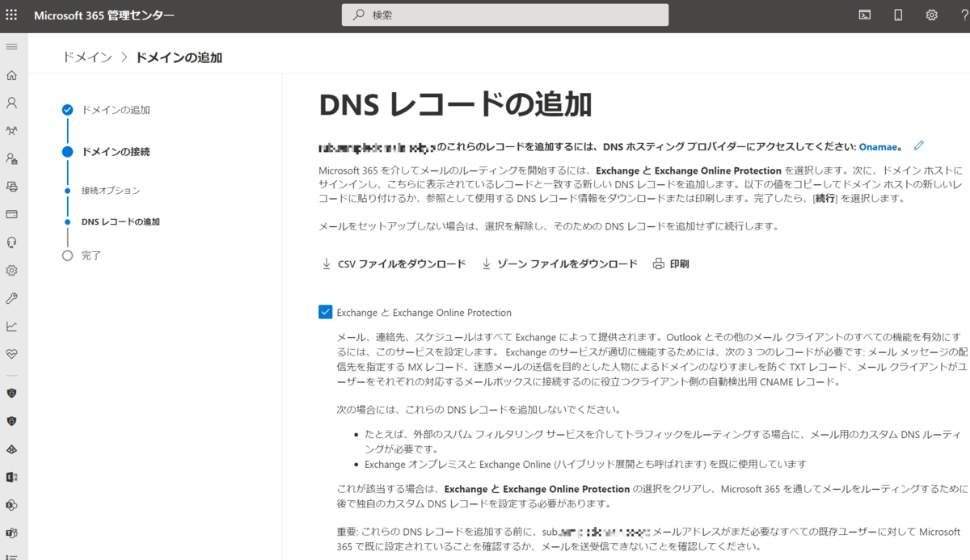970x560 pixels.
Task: Click the ドメイン breadcrumb link
Action: [86, 57]
